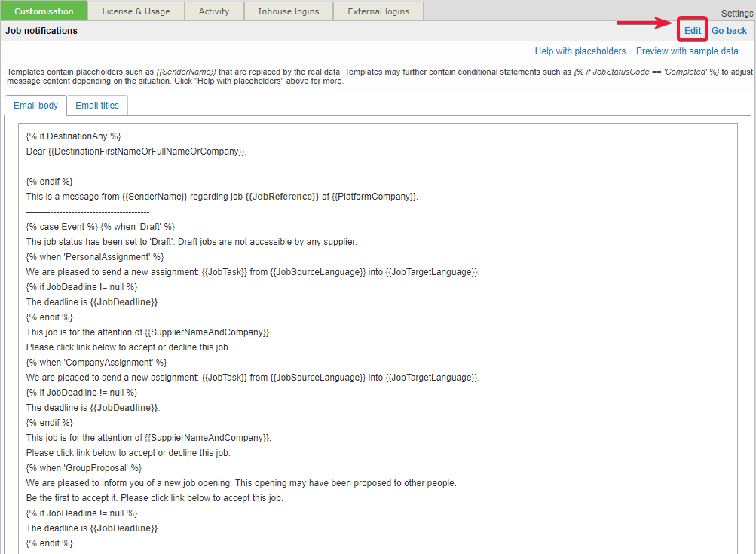Switch to the Email titles tab
Screen dimensions: 756x554
[x=97, y=106]
